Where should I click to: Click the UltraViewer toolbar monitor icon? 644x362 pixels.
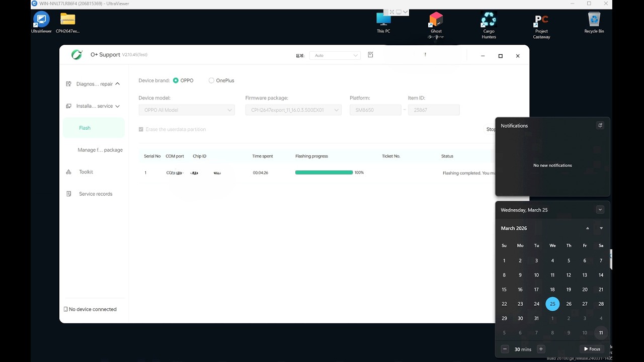tap(398, 12)
